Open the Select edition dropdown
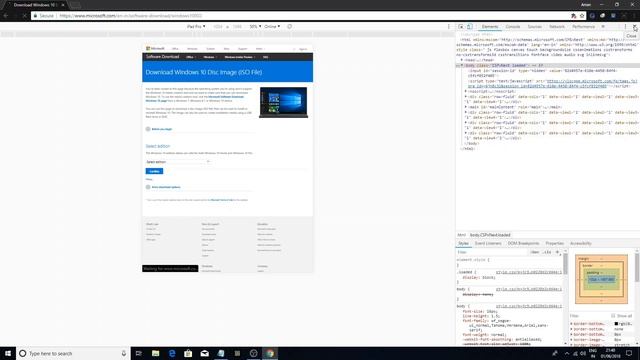640x360 pixels. coord(178,162)
